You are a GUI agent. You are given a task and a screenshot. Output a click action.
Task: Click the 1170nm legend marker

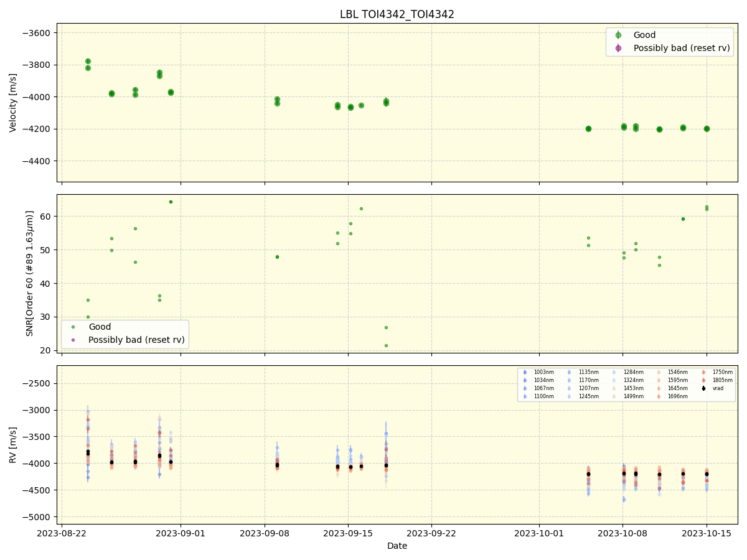coord(570,380)
